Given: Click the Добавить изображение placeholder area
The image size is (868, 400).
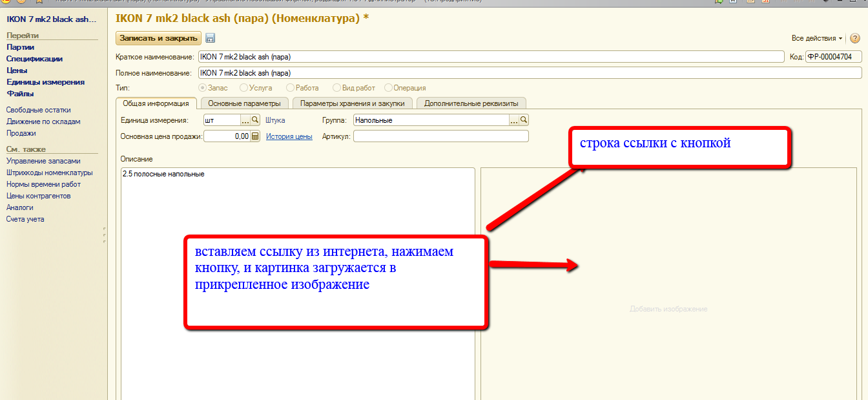Looking at the screenshot, I should 668,309.
